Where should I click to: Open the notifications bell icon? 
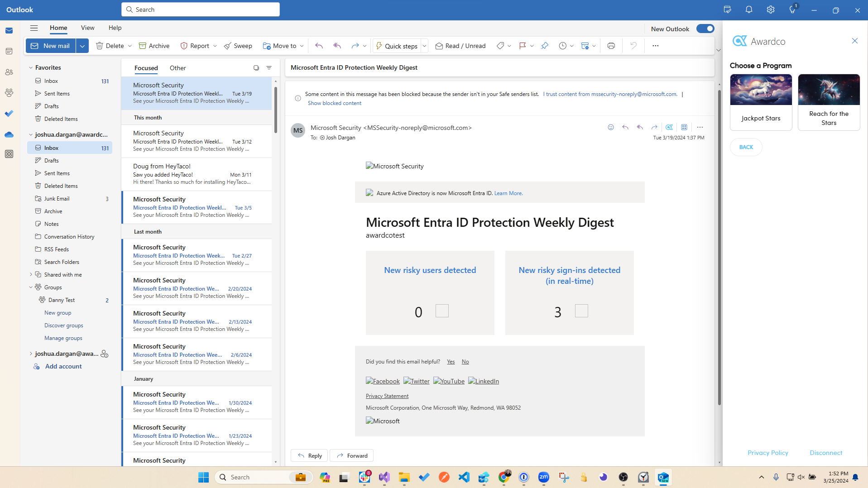click(749, 10)
